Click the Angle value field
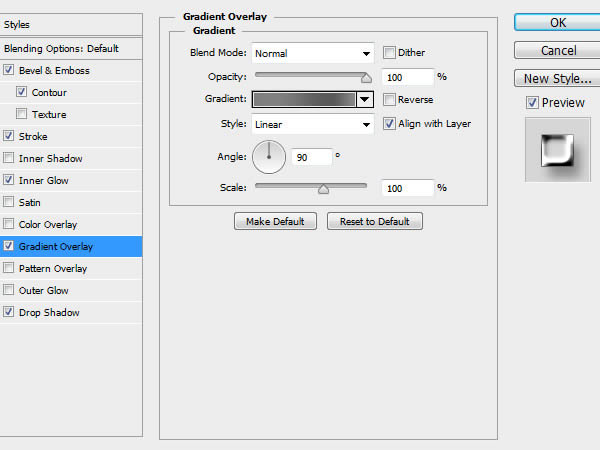 [x=311, y=157]
